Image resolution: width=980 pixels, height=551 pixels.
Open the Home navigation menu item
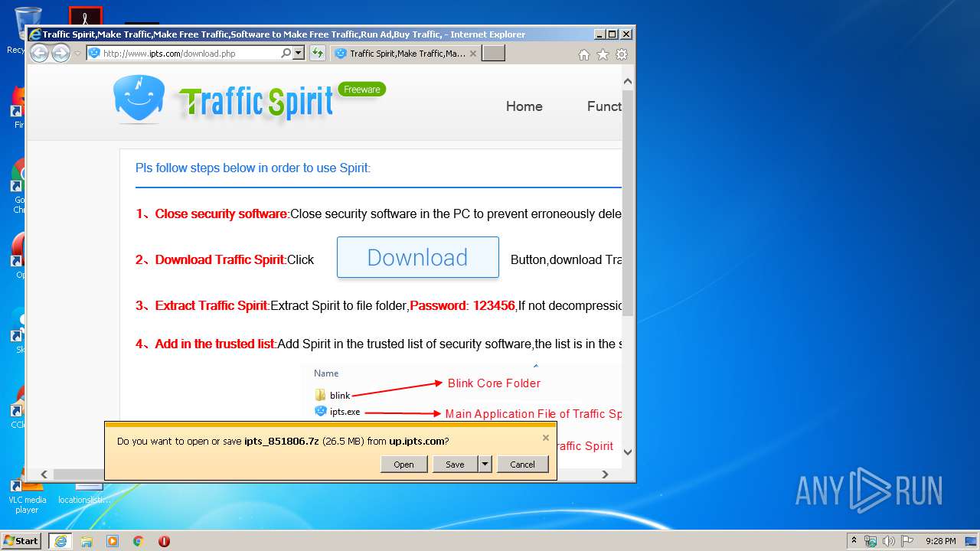click(524, 106)
